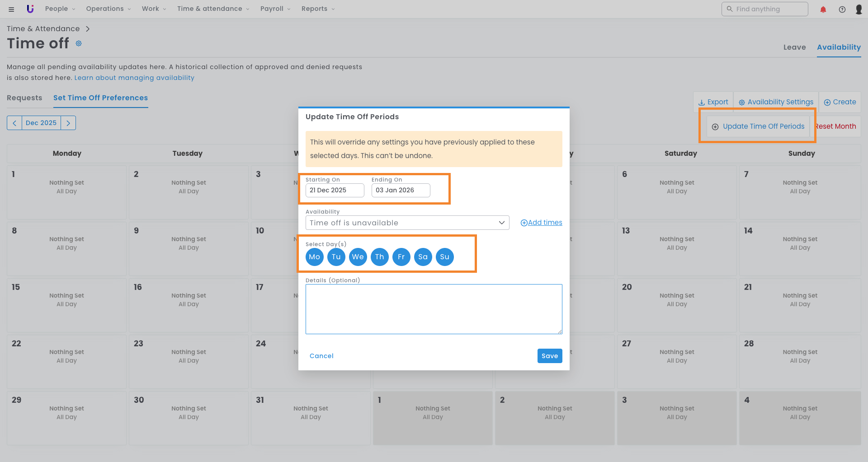The image size is (868, 462).
Task: Go to next month arrow
Action: coord(68,123)
